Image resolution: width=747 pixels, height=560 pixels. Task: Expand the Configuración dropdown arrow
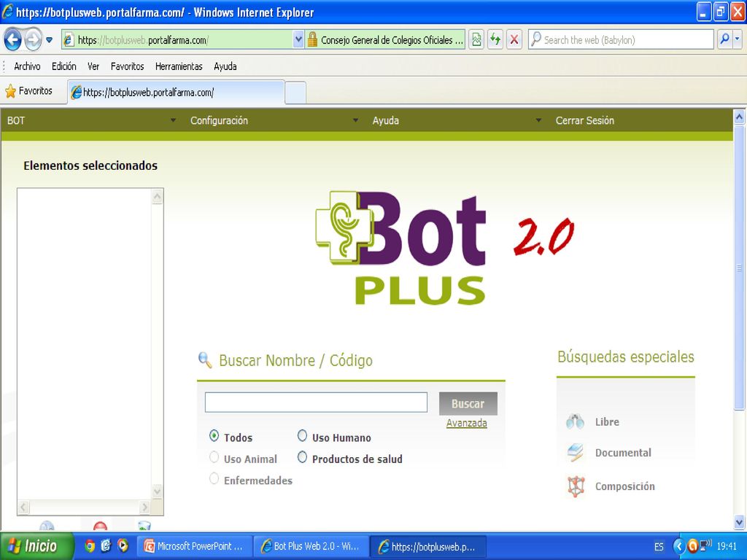(x=355, y=120)
